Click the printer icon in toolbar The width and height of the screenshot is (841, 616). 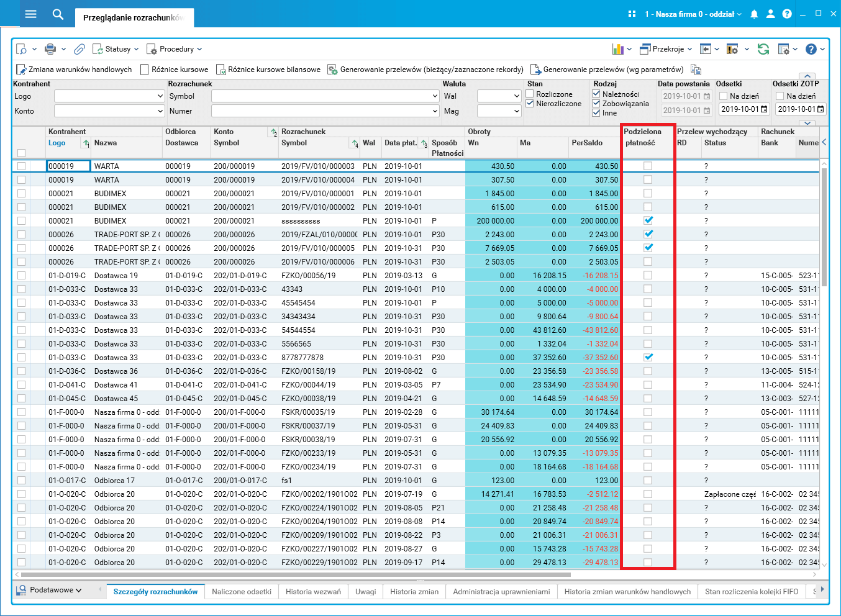tap(51, 49)
